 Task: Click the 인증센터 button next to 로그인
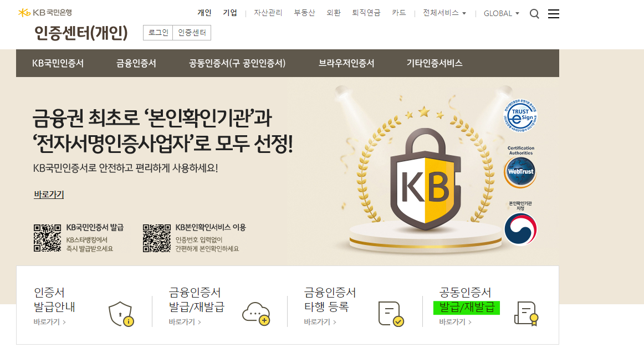[192, 33]
